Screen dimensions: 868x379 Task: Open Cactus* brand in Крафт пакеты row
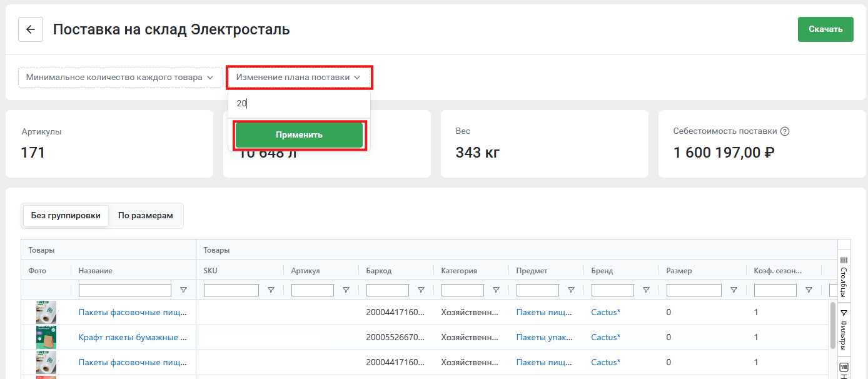(606, 337)
